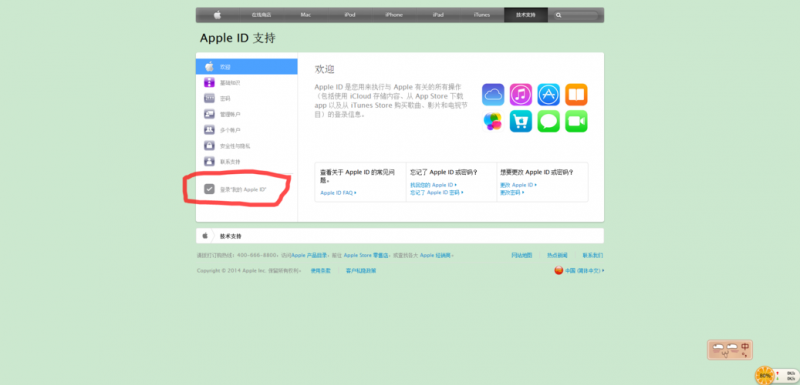This screenshot has width=800, height=385.
Task: Click the magnifier search icon
Action: pyautogui.click(x=559, y=15)
